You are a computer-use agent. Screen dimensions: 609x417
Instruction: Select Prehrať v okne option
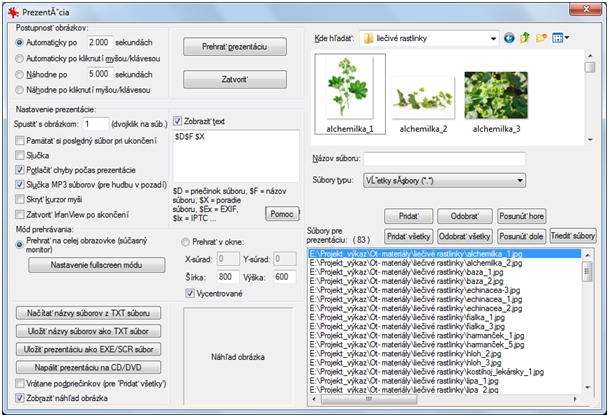185,242
